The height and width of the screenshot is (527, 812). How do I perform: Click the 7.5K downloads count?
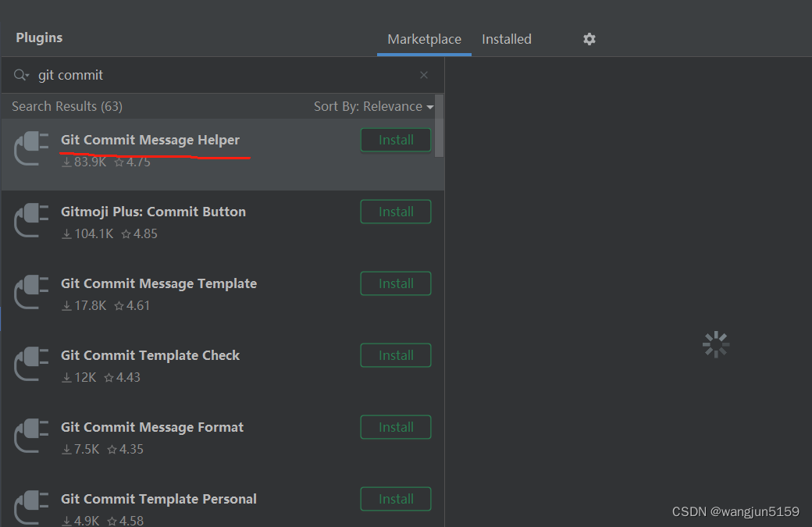(x=80, y=450)
